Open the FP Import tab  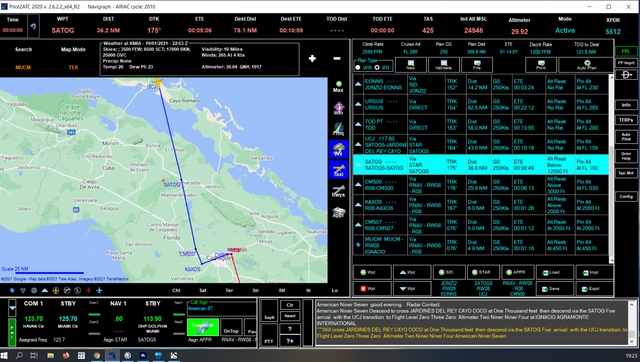tap(626, 63)
